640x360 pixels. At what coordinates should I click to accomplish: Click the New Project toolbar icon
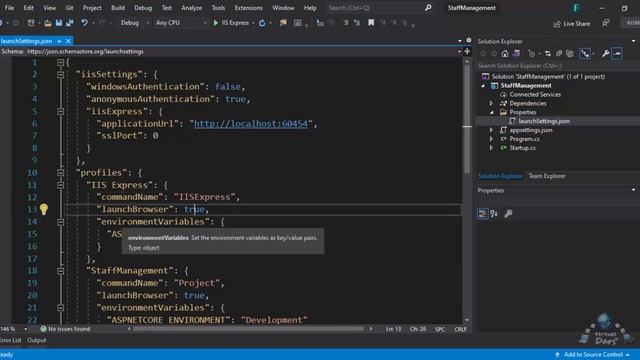tap(31, 23)
